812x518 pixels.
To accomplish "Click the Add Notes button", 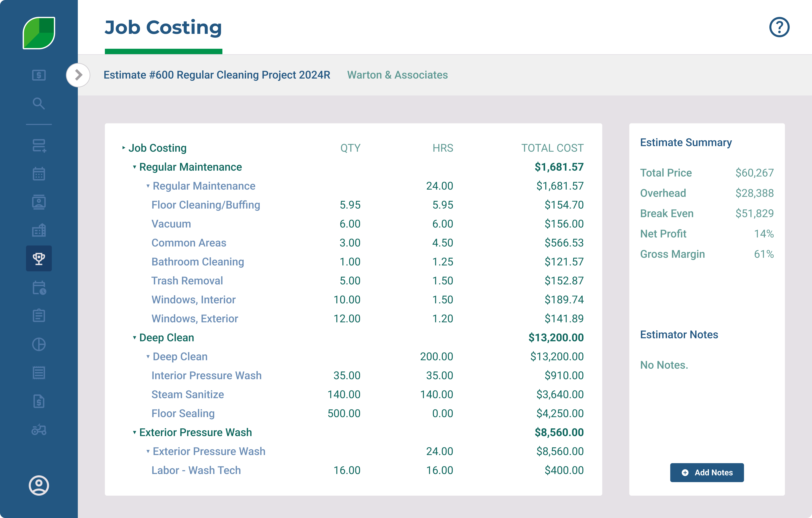I will coord(707,472).
